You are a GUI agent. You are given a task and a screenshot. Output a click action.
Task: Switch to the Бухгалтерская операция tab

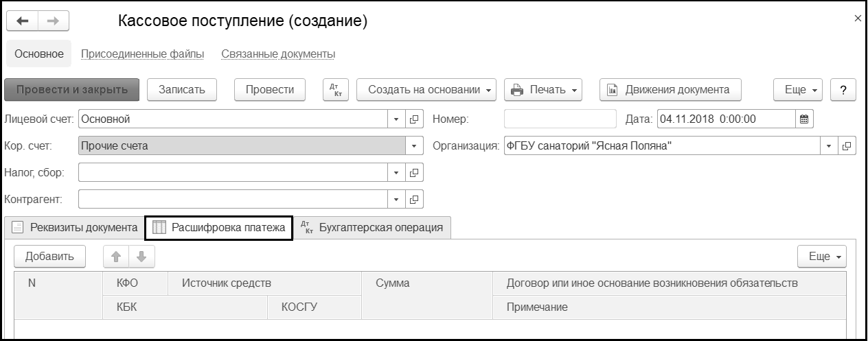[373, 228]
